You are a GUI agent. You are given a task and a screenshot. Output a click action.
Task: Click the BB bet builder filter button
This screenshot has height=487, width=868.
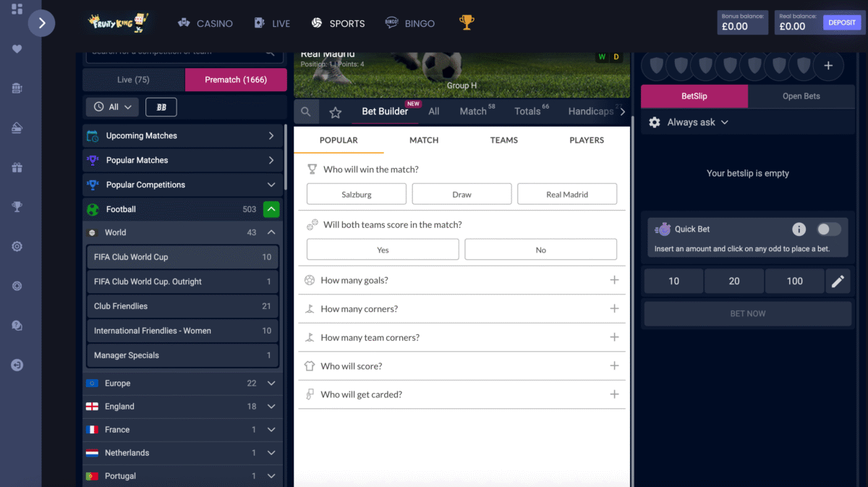tap(161, 107)
